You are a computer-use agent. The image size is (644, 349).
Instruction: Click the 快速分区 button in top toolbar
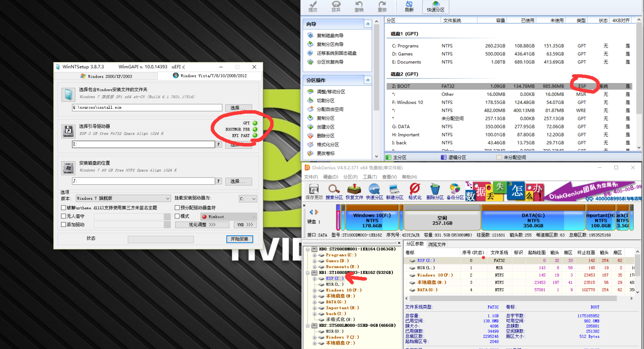[x=435, y=7]
